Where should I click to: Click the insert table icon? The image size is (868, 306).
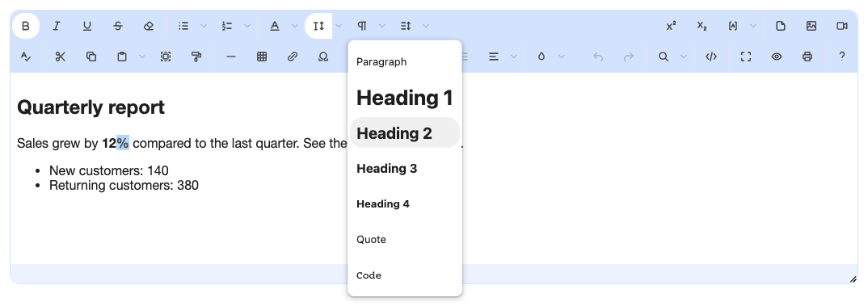click(x=262, y=57)
